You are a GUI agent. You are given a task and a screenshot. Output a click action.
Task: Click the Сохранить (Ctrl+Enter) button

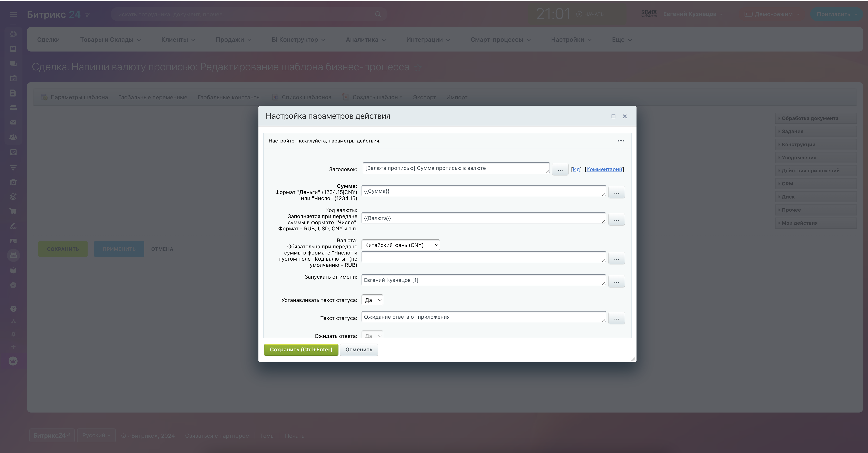301,349
